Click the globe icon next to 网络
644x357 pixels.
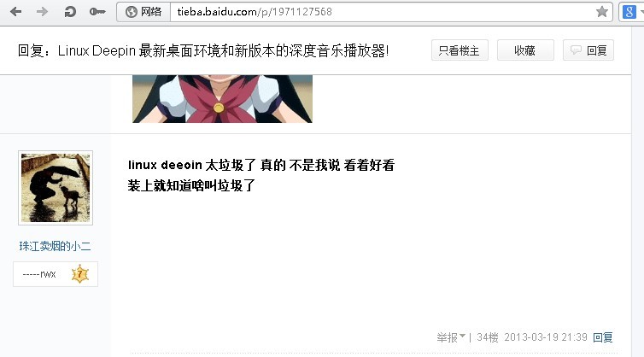point(131,12)
